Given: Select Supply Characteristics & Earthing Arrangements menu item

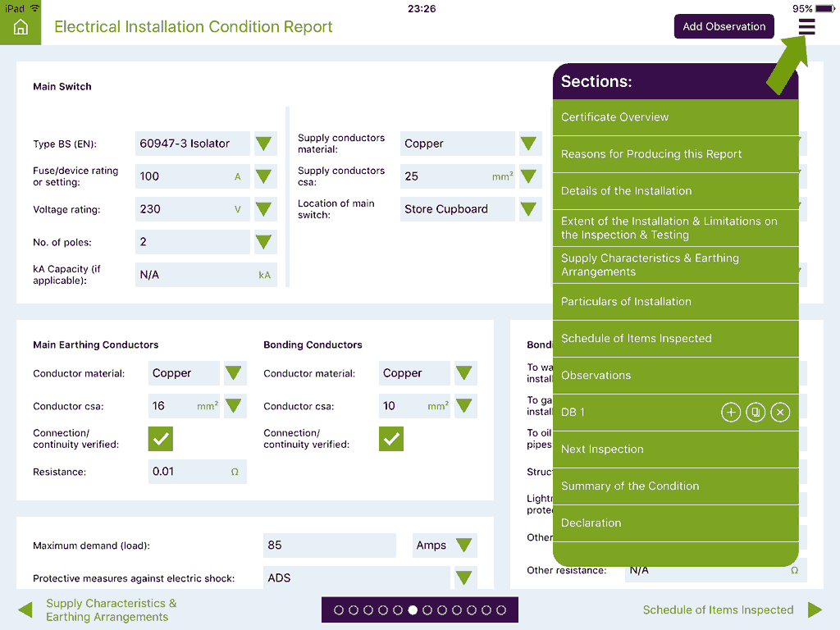Looking at the screenshot, I should tap(676, 265).
